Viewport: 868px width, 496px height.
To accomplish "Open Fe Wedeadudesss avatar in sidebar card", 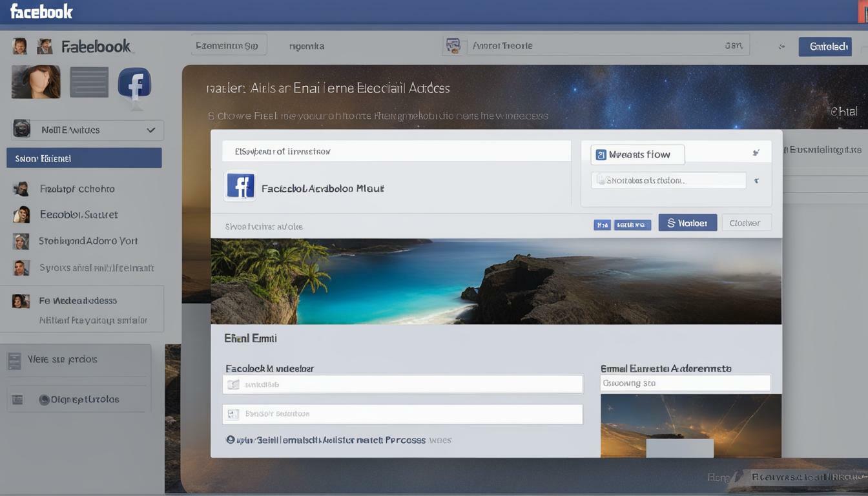I will click(21, 300).
